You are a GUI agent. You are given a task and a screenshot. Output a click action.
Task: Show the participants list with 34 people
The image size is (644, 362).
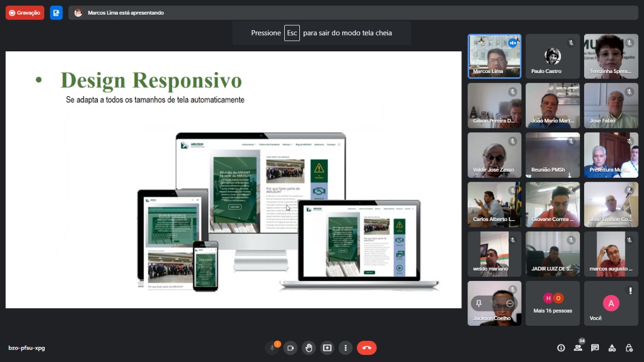point(578,348)
